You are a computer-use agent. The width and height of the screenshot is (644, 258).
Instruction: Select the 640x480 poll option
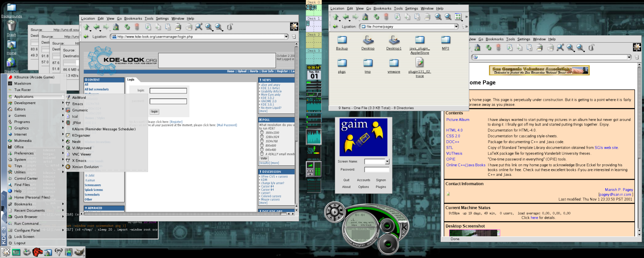262,150
